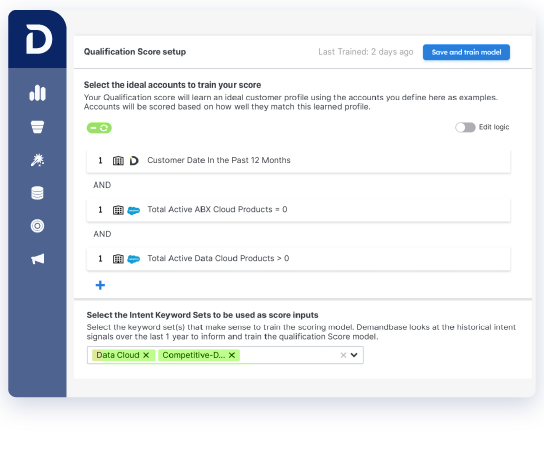Open the magic wand sidebar icon
The image size is (544, 451).
(x=37, y=160)
